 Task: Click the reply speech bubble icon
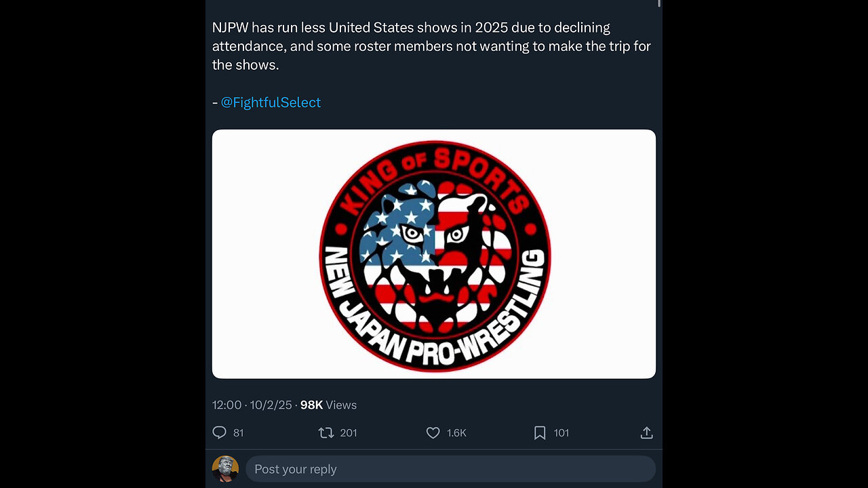[x=219, y=432]
